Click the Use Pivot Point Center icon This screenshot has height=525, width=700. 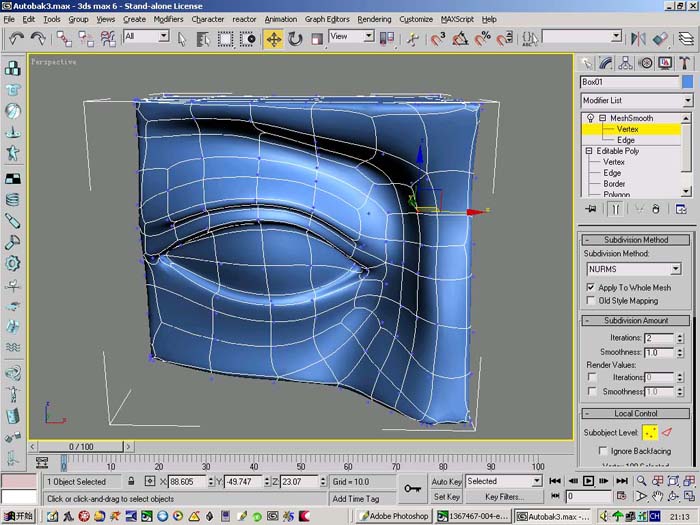(387, 39)
